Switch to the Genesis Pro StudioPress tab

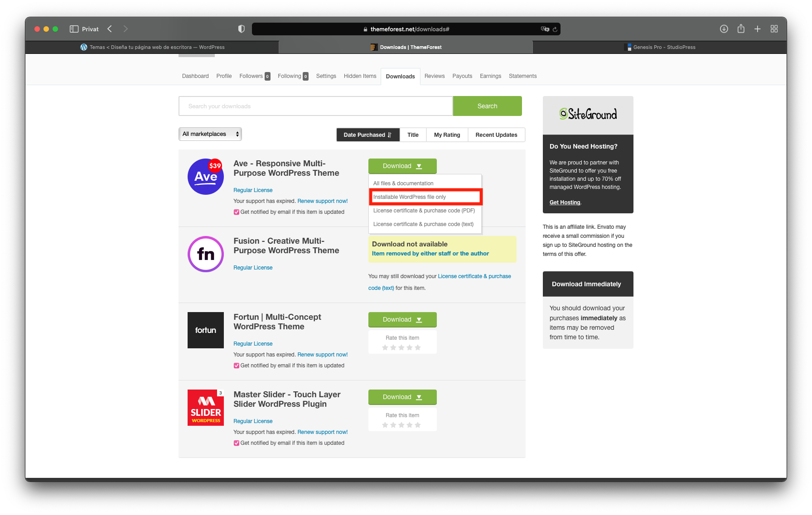[x=660, y=47]
